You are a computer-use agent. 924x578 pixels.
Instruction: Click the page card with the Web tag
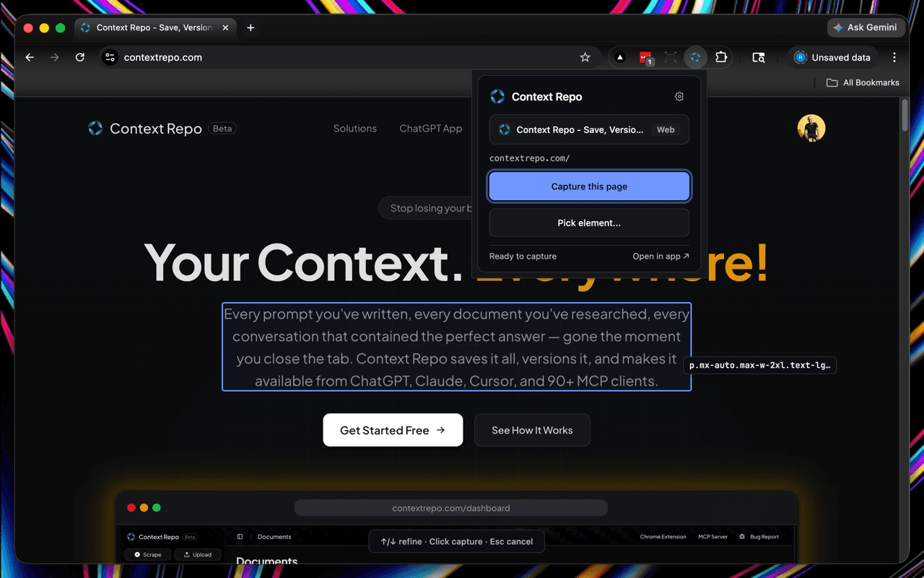(589, 130)
